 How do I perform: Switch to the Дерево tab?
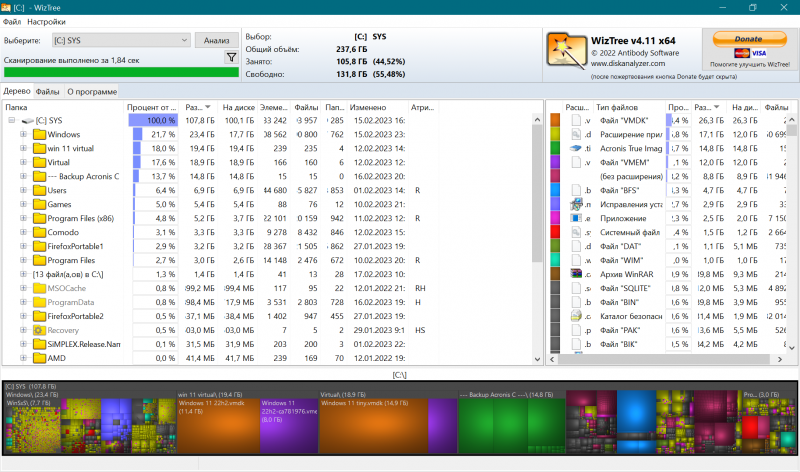[17, 91]
